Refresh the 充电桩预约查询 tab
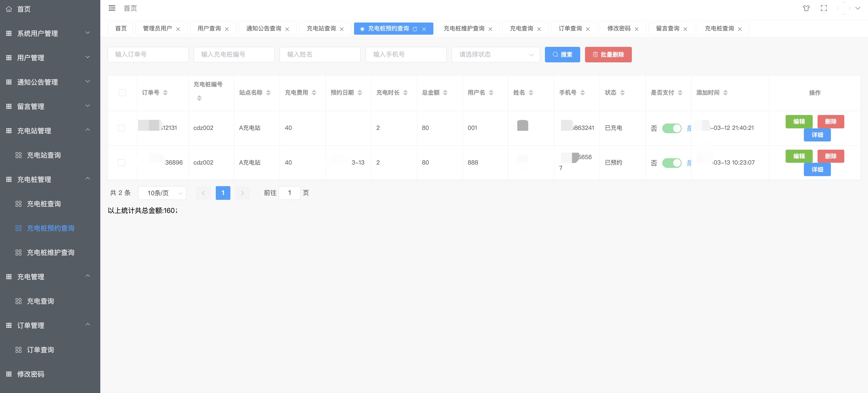 [415, 29]
